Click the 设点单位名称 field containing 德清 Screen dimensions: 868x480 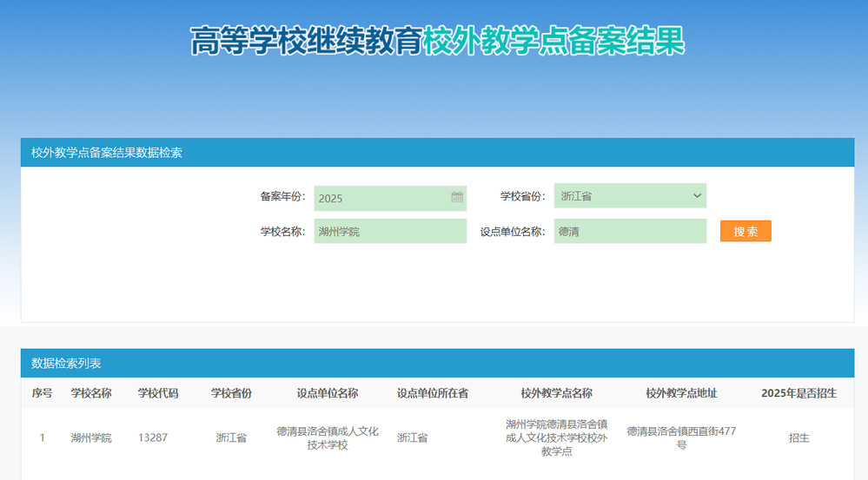tap(630, 232)
